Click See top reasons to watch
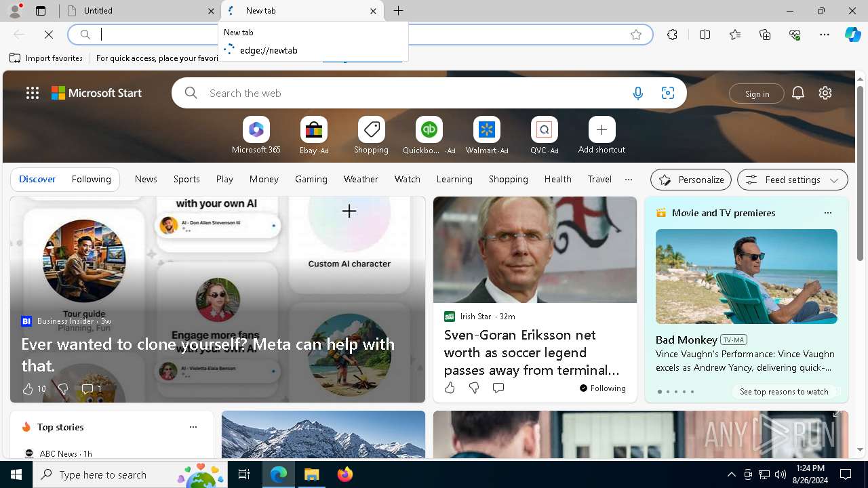868x488 pixels. [784, 391]
